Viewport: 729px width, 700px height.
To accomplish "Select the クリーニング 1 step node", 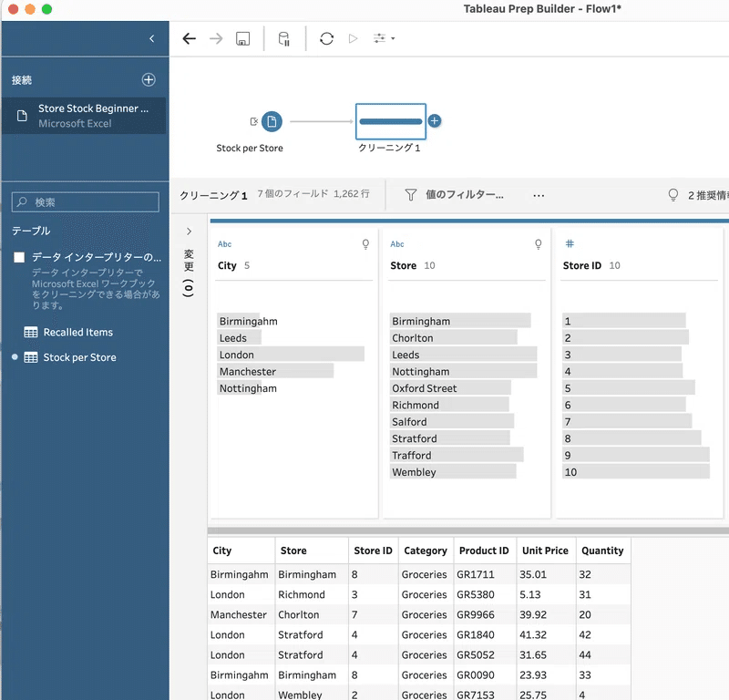I will pyautogui.click(x=391, y=121).
